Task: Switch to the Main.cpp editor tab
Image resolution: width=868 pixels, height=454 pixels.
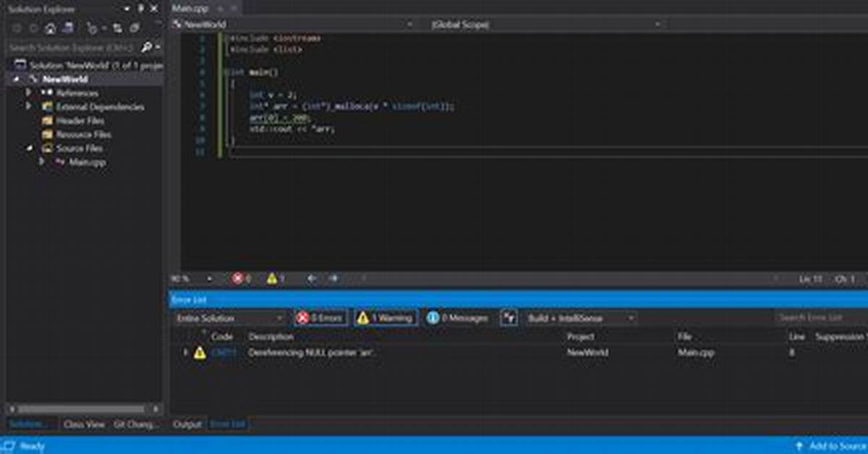Action: click(x=190, y=9)
